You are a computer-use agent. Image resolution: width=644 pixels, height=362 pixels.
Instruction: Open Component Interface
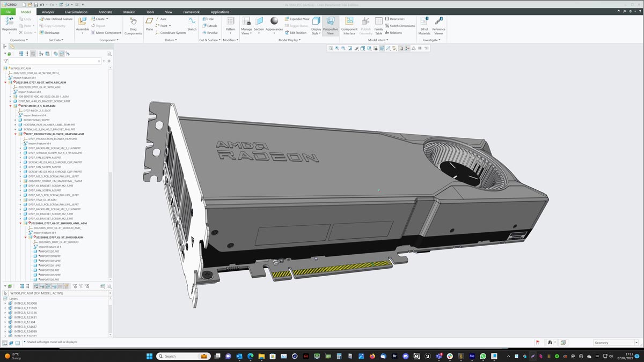(349, 25)
